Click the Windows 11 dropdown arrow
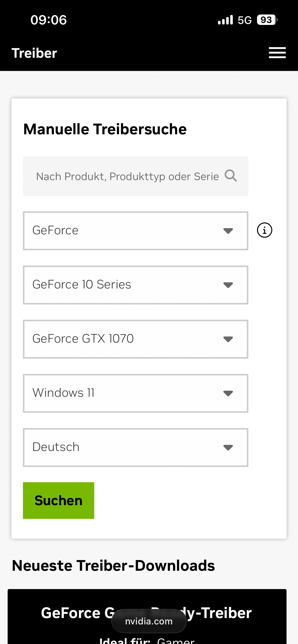 [x=228, y=393]
